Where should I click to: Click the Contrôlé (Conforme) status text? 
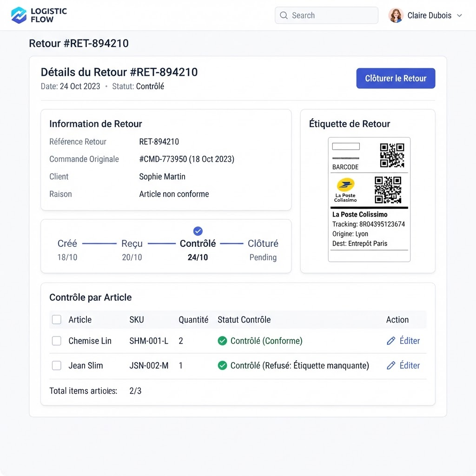[266, 341]
